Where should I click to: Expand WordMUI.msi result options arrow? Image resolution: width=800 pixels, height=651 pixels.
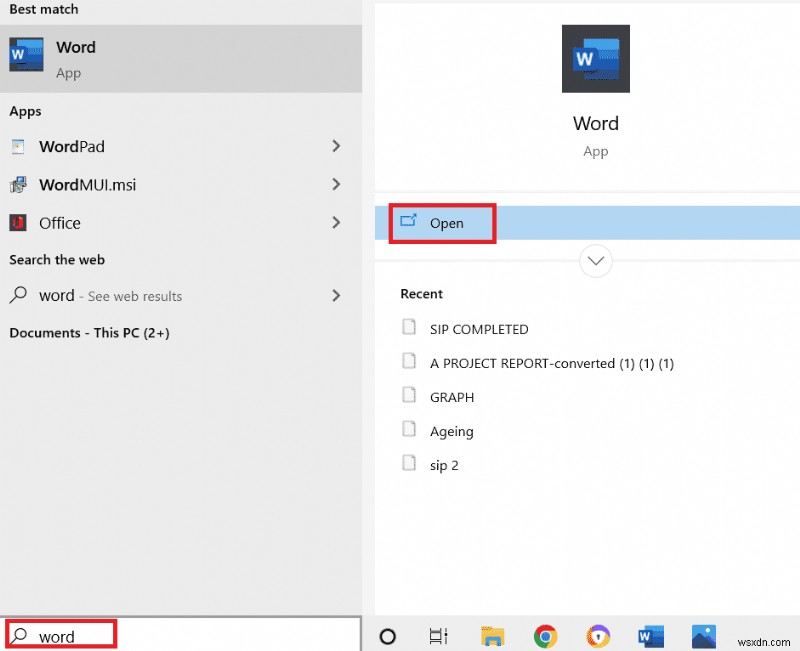(336, 184)
